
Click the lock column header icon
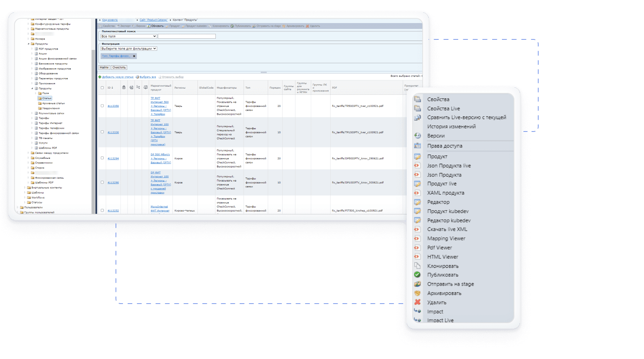point(124,87)
